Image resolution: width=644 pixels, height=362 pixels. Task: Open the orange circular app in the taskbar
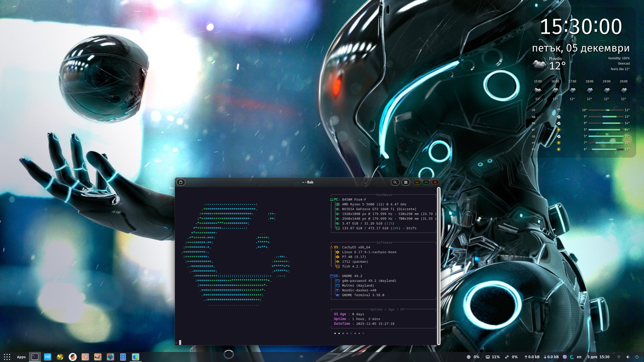[x=73, y=357]
